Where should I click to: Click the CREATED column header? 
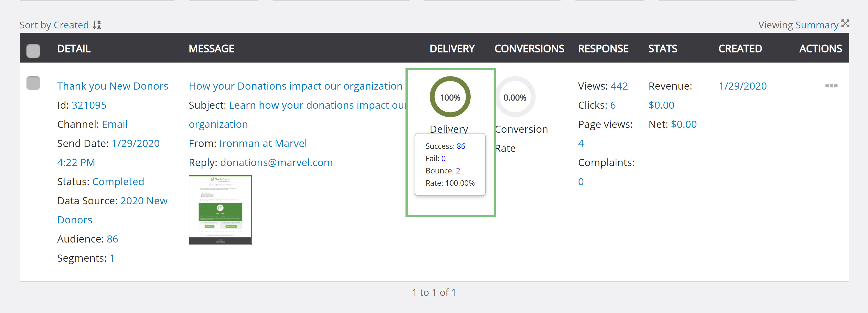740,49
